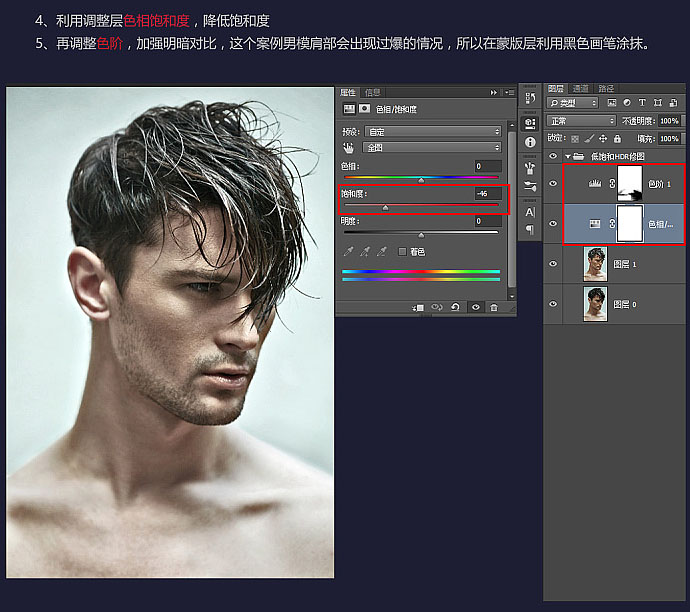Click the 色相 value field
Screen dimensions: 690x612
(x=488, y=166)
